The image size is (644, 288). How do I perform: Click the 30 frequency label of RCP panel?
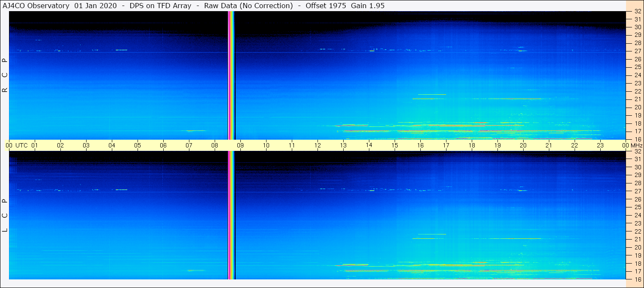tap(638, 27)
